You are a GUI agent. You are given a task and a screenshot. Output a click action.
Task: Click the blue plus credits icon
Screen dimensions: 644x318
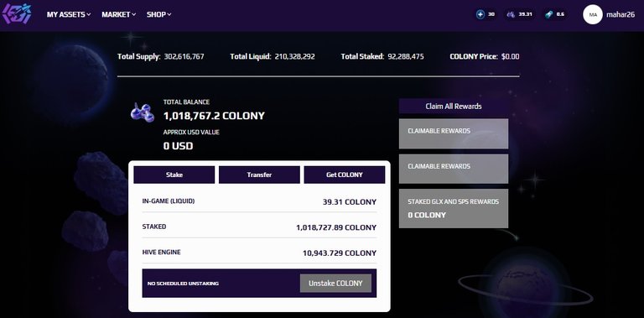[480, 14]
